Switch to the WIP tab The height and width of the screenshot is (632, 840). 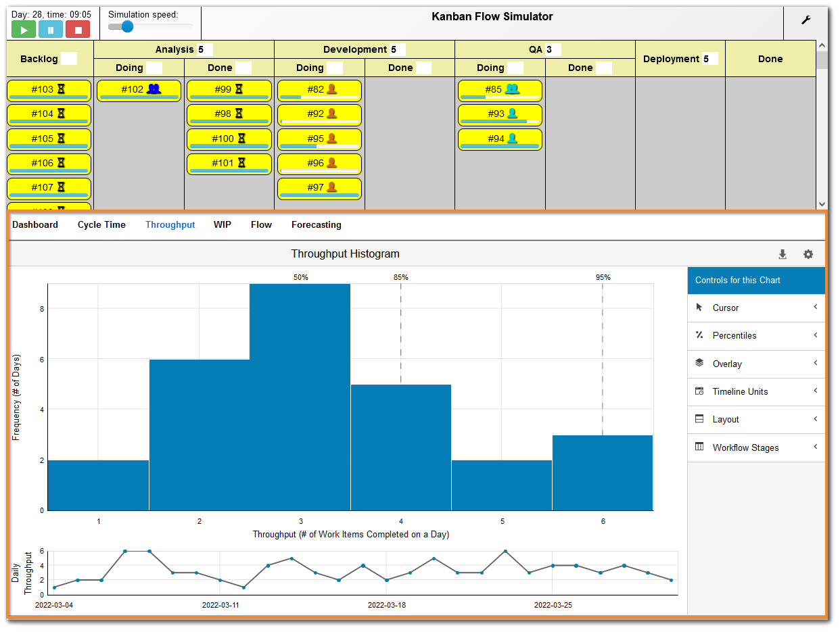223,224
